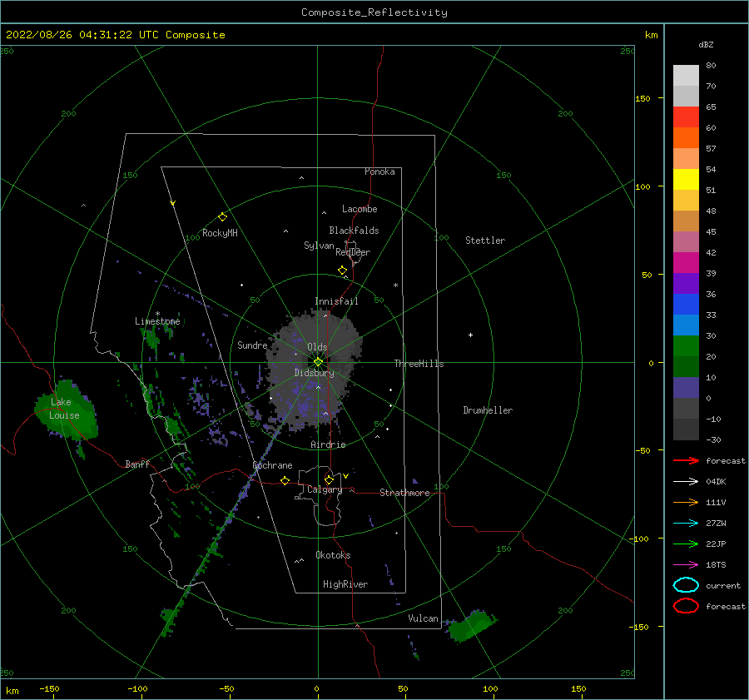Viewport: 749px width, 700px height.
Task: Click the RockyMH label
Action: (220, 233)
